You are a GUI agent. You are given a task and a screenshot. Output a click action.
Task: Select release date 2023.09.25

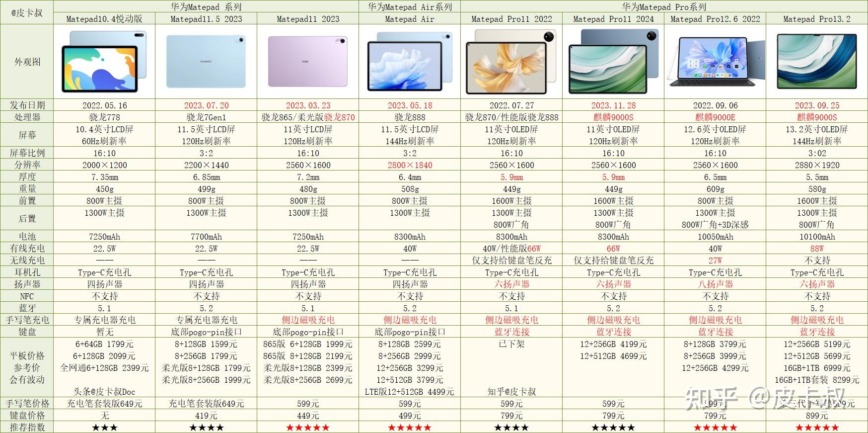817,105
